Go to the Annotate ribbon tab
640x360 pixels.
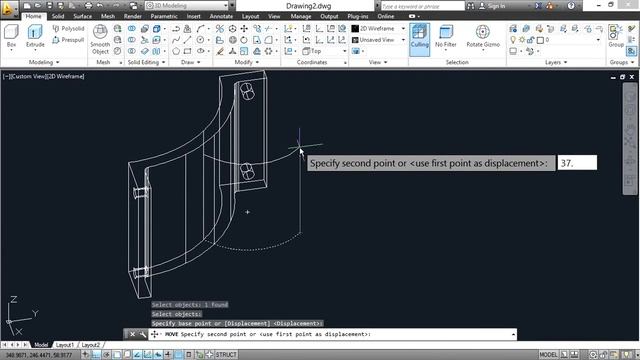click(221, 16)
